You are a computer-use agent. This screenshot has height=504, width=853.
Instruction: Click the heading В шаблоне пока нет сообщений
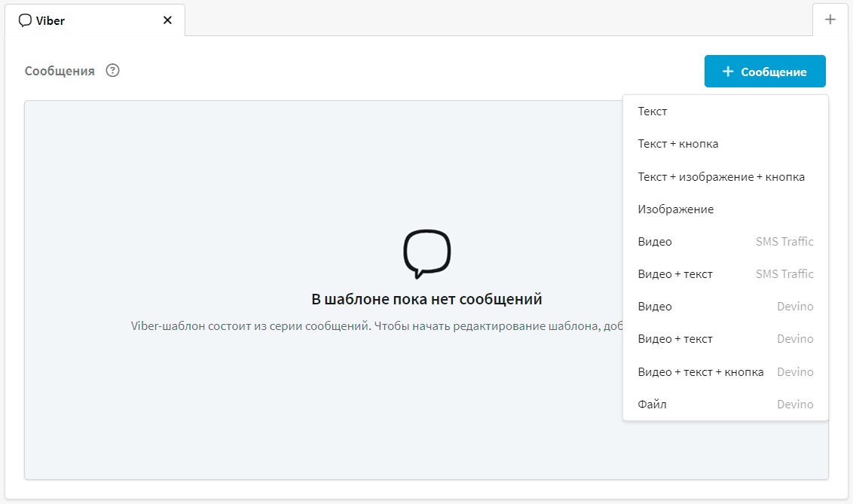426,299
